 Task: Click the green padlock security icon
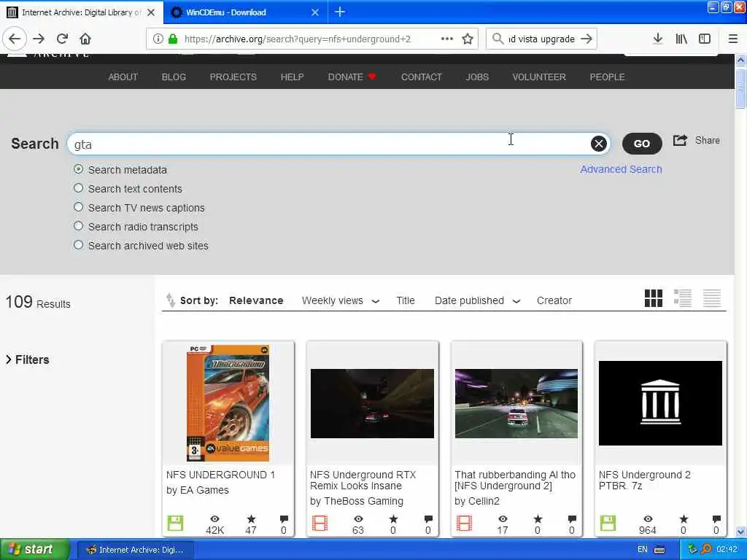tap(173, 39)
